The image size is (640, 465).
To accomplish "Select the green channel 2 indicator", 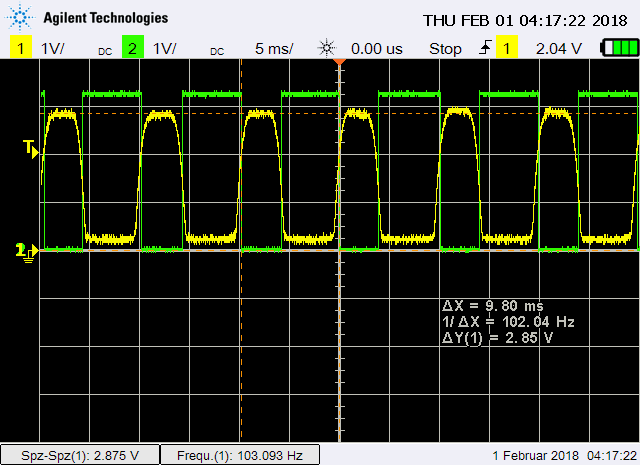I will (133, 47).
